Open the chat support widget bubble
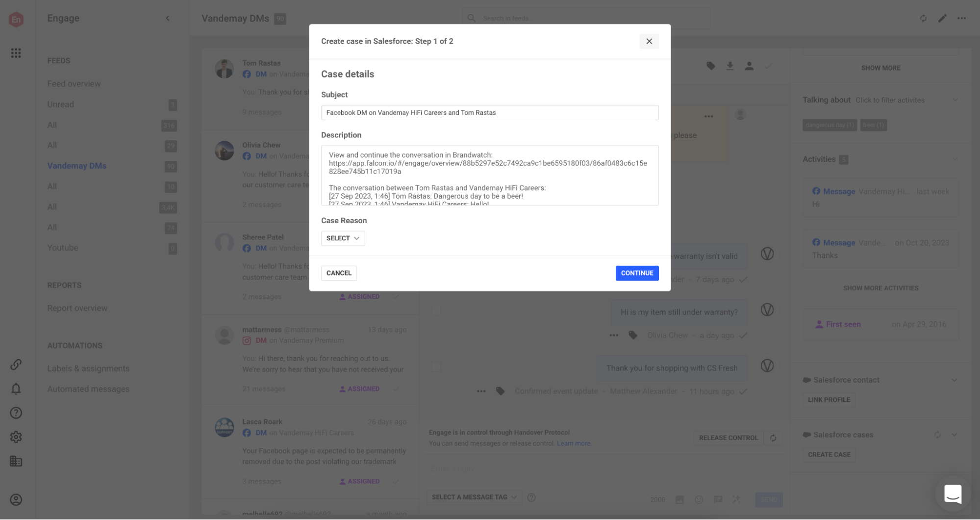980x520 pixels. pyautogui.click(x=953, y=494)
